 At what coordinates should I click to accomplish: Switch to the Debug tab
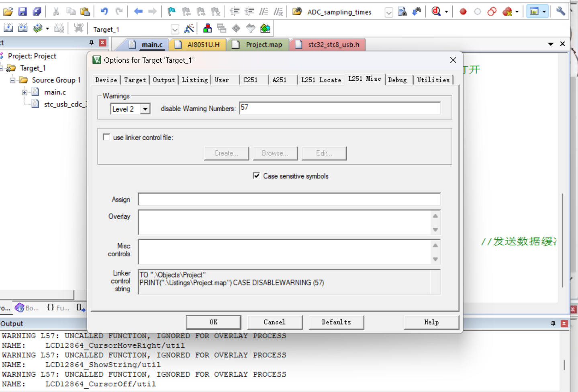pos(397,80)
